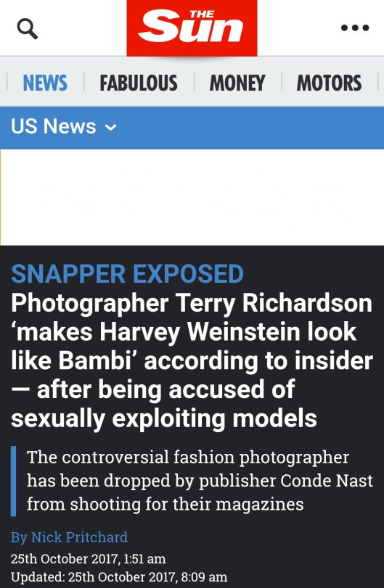Open search with the magnifier icon
Image resolution: width=384 pixels, height=588 pixels.
click(x=28, y=28)
